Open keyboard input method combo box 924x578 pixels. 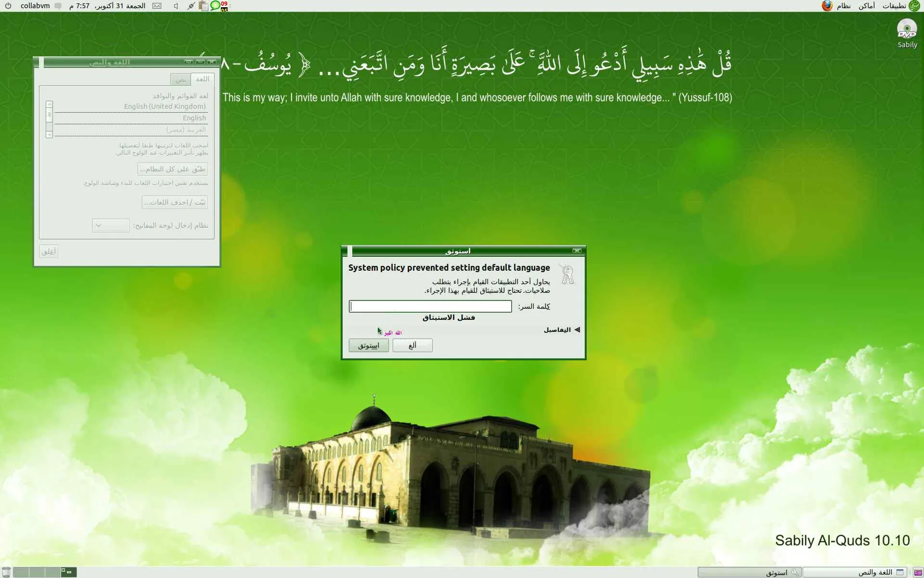(x=111, y=225)
